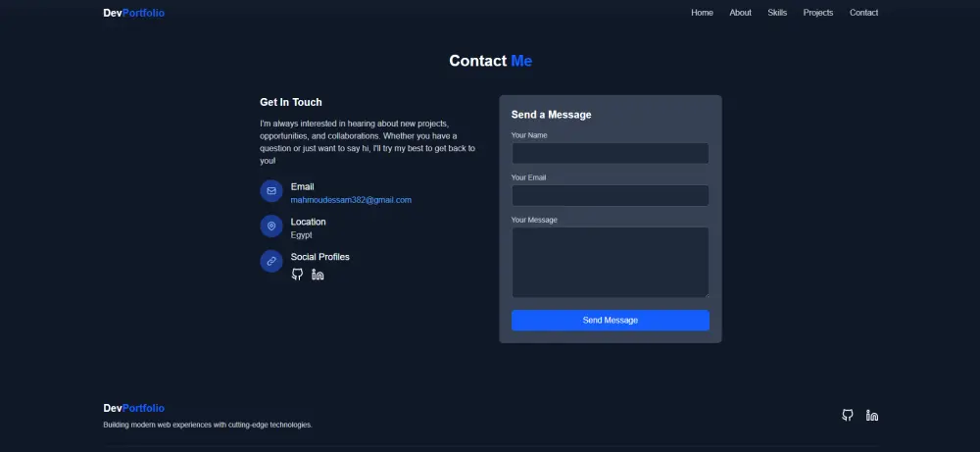
Task: Focus the Your Email input field
Action: [610, 196]
